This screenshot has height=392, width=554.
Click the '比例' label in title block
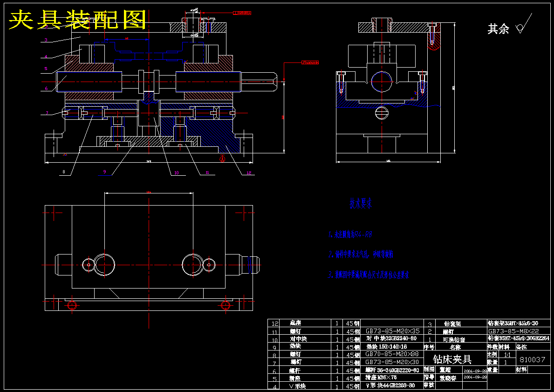point(492,354)
